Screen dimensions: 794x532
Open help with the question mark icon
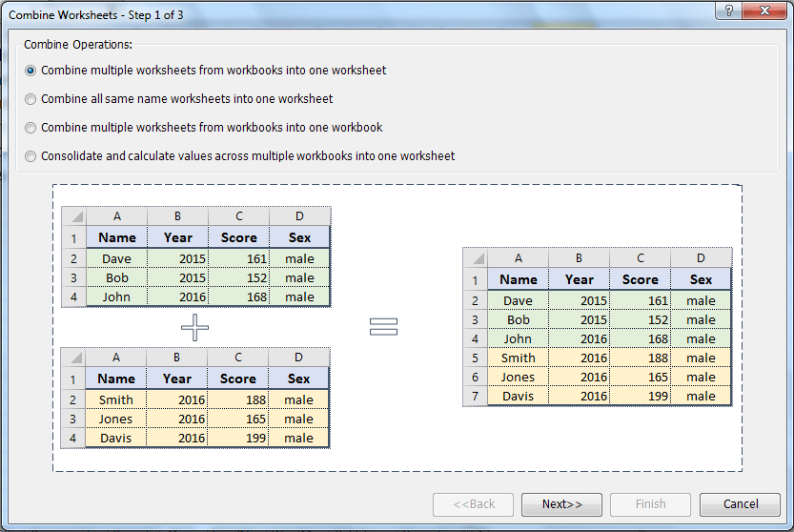point(729,10)
